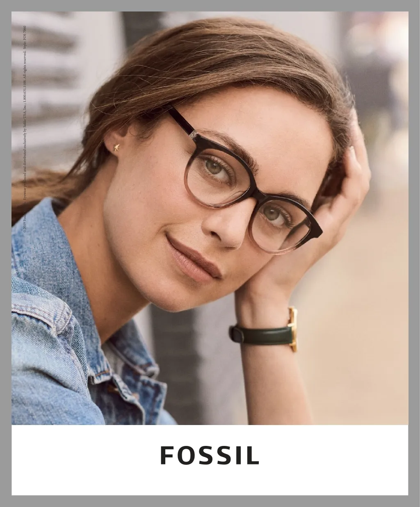Click the white banner below photo
Screen dimensions: 420x507
tap(210, 460)
